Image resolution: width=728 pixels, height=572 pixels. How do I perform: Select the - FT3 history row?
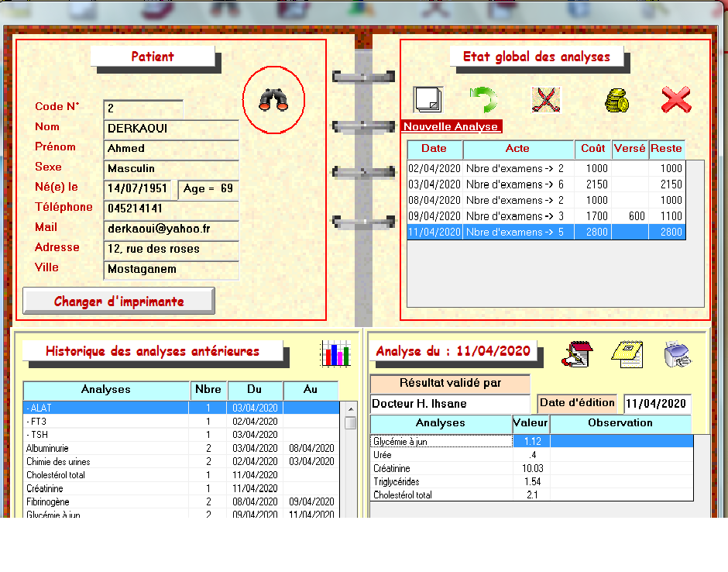tap(181, 422)
